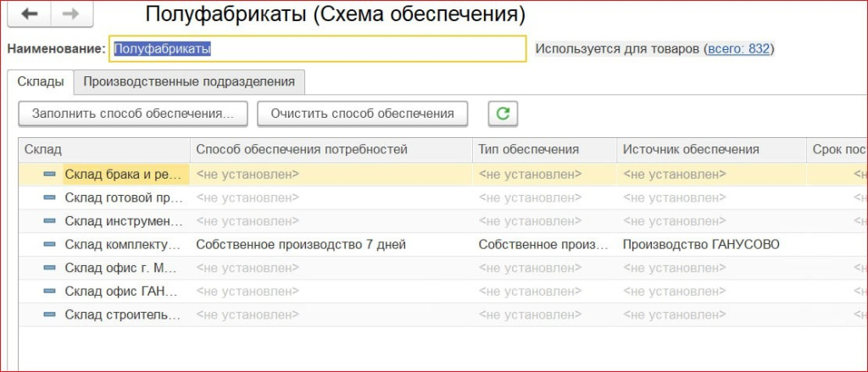
Task: Click the Тип обеспечения column header
Action: tap(529, 149)
